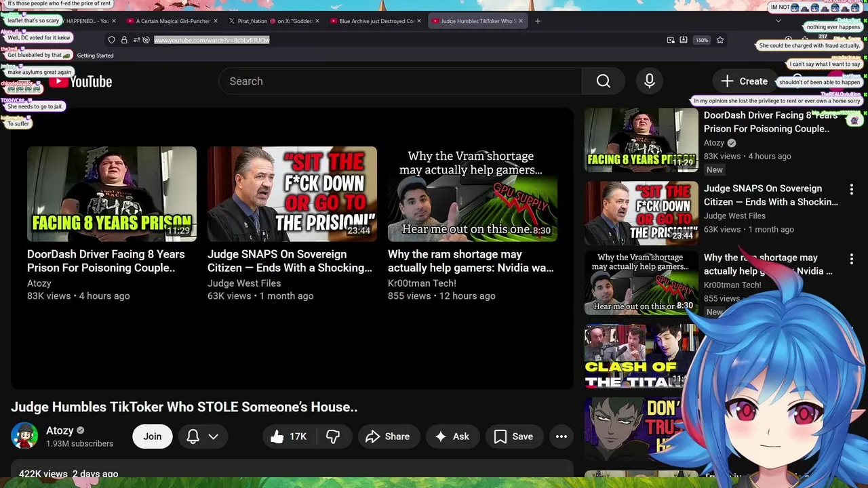Open the Getting Started bookmark
The height and width of the screenshot is (488, 868).
pos(95,56)
